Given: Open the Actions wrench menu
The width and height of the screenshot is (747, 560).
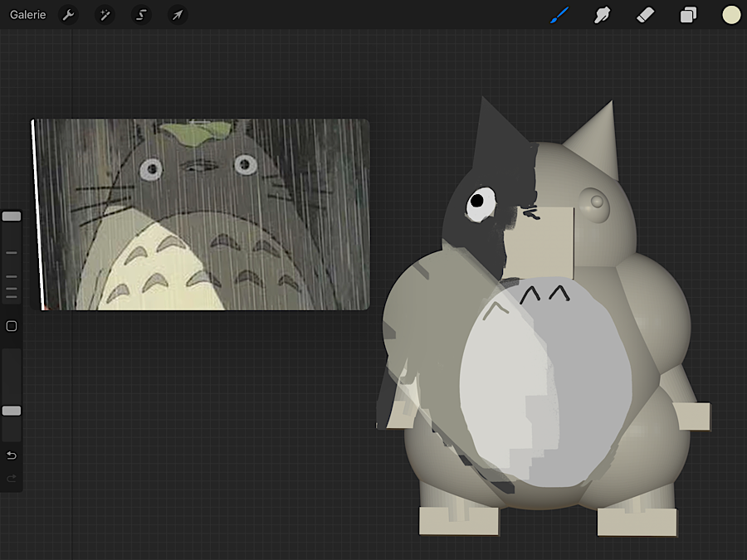Looking at the screenshot, I should coord(68,15).
